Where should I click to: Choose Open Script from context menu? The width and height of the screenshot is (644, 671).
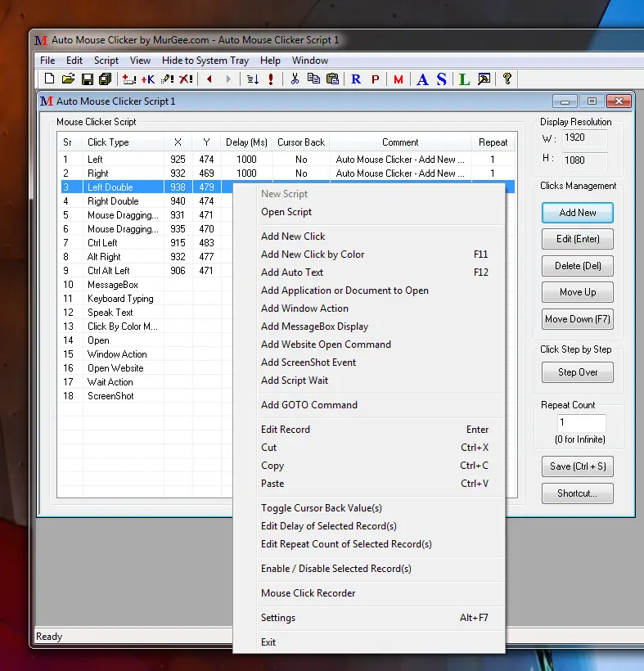coord(369,212)
